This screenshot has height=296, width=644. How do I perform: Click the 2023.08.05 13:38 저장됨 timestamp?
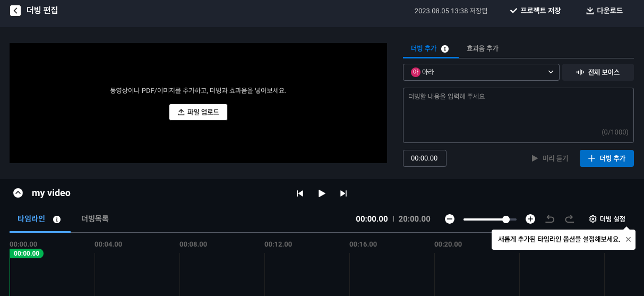451,11
